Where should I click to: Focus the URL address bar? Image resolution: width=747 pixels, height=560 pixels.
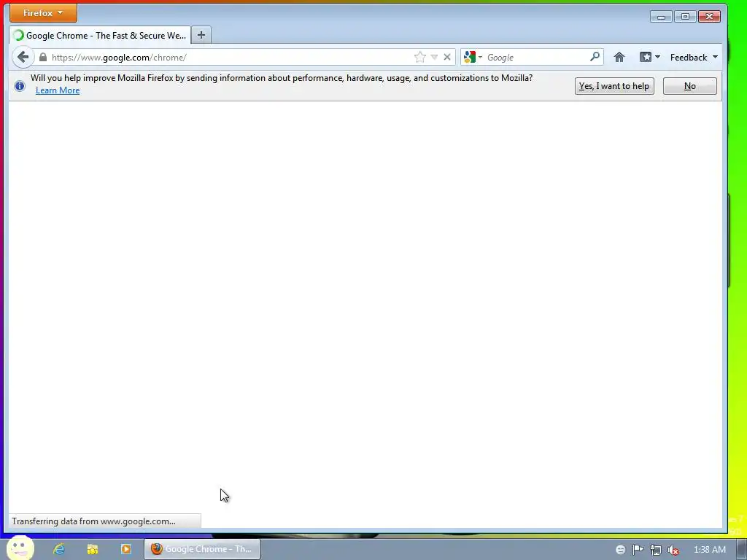(228, 57)
